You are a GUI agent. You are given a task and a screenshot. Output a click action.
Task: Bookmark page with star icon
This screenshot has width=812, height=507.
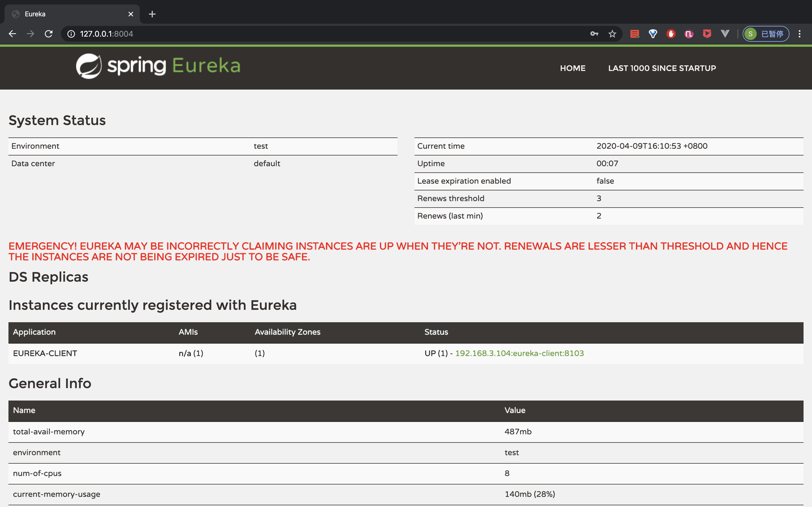point(612,34)
